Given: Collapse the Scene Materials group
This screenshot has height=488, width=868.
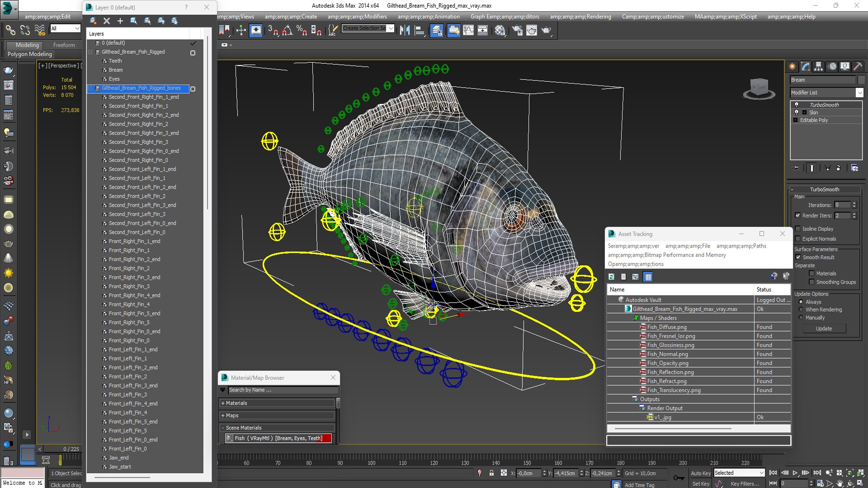Looking at the screenshot, I should pyautogui.click(x=278, y=427).
